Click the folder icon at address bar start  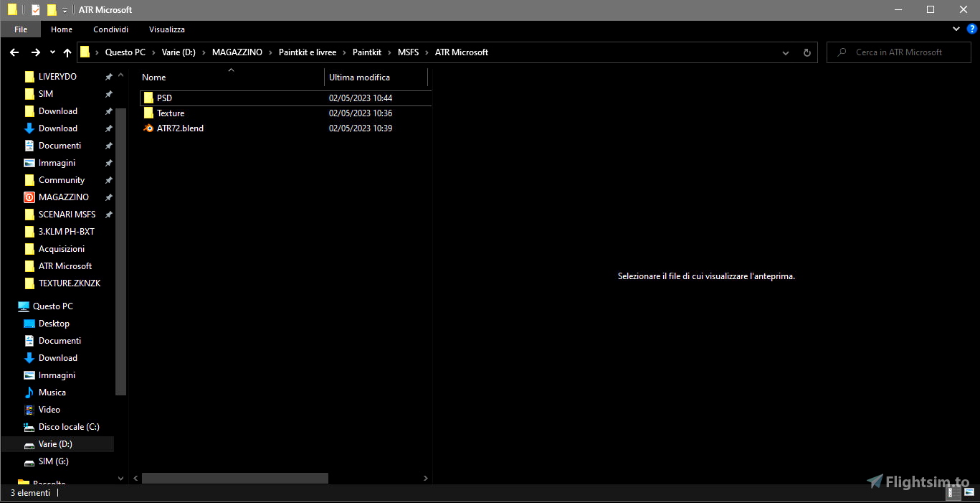(x=85, y=52)
